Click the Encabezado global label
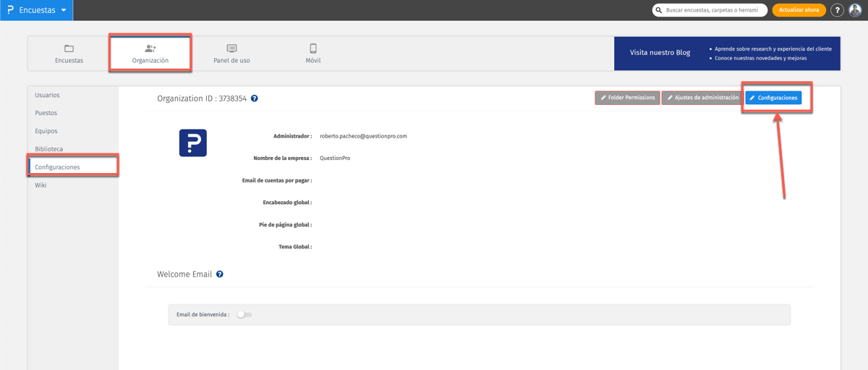The image size is (868, 370). pos(287,203)
